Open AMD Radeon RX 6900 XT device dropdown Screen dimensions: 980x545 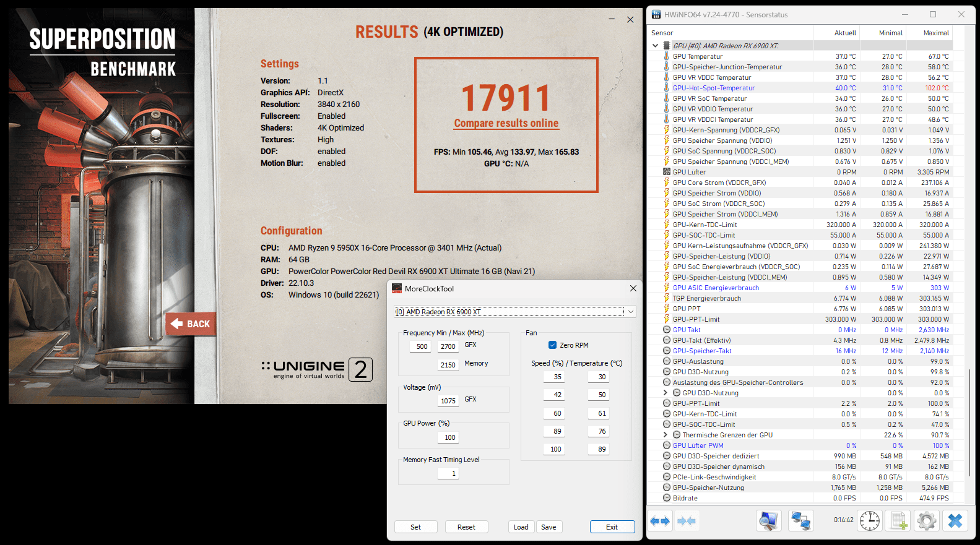pos(515,312)
